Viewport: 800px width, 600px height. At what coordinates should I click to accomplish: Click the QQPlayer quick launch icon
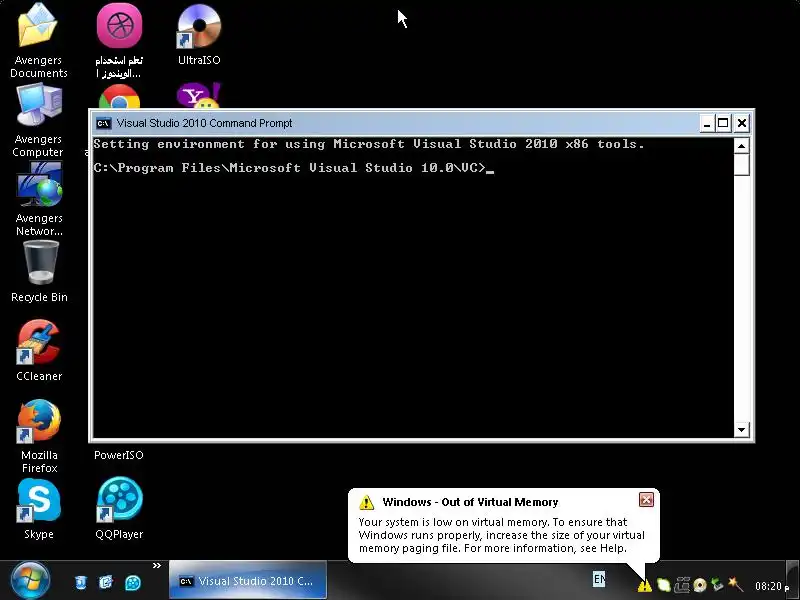tap(133, 582)
